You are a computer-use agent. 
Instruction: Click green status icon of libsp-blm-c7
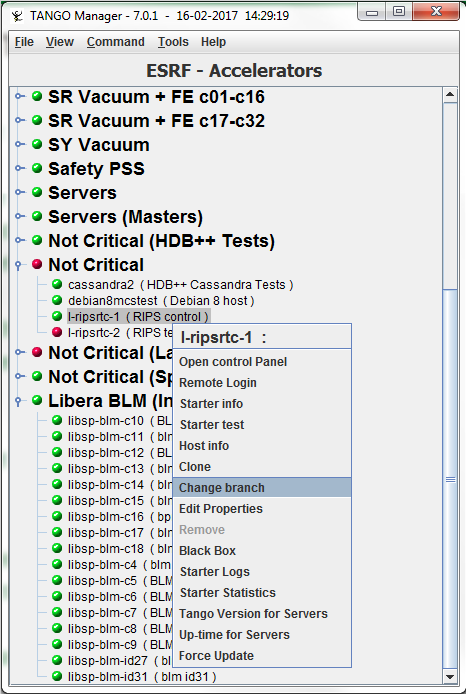click(57, 612)
